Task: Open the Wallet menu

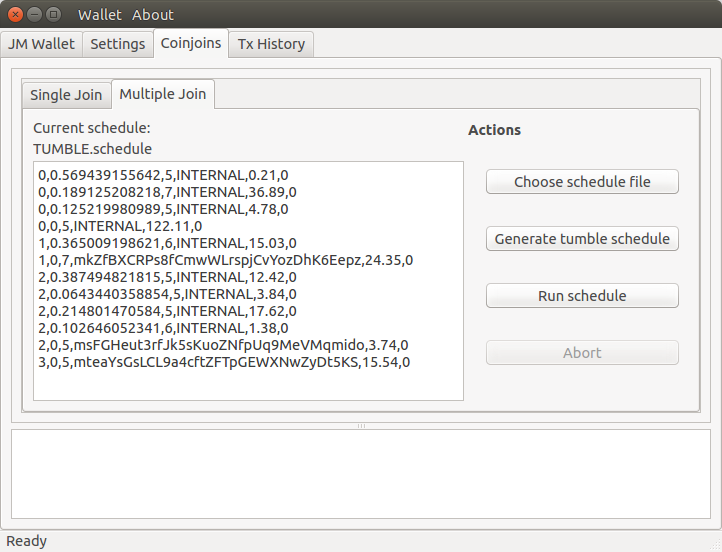Action: pyautogui.click(x=100, y=15)
